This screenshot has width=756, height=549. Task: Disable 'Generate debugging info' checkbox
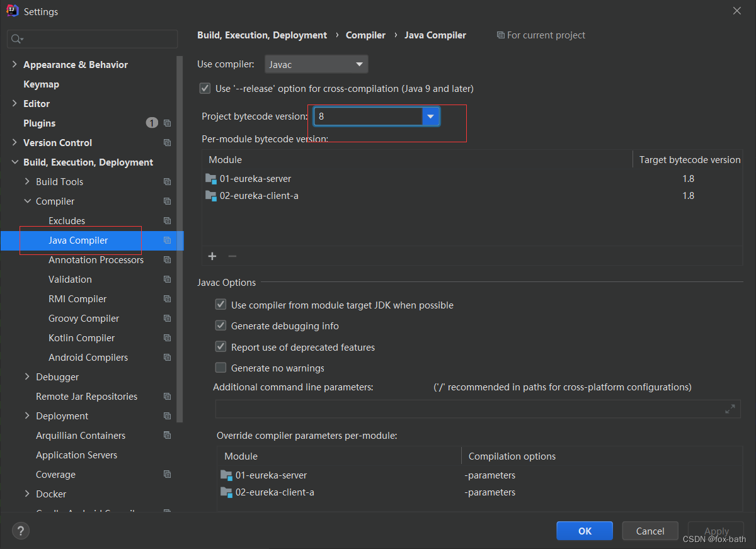point(220,326)
